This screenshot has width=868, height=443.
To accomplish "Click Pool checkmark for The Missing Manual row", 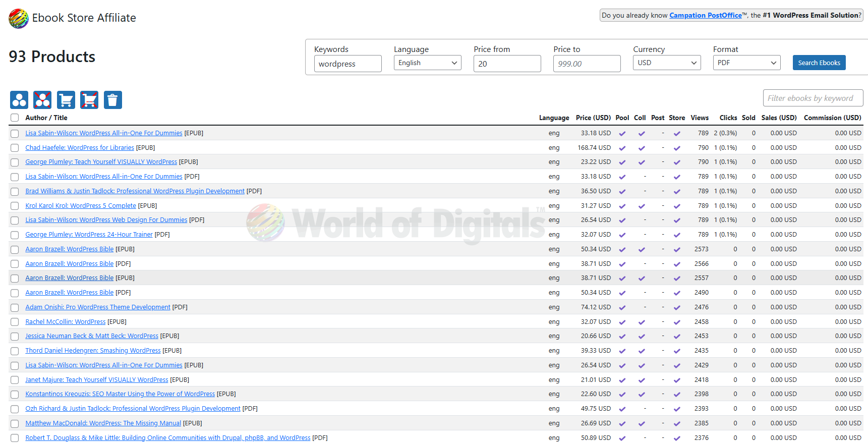I will click(622, 424).
